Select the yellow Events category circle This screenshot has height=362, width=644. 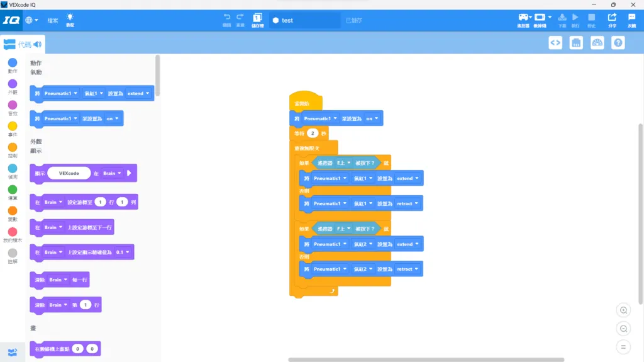pos(13,127)
